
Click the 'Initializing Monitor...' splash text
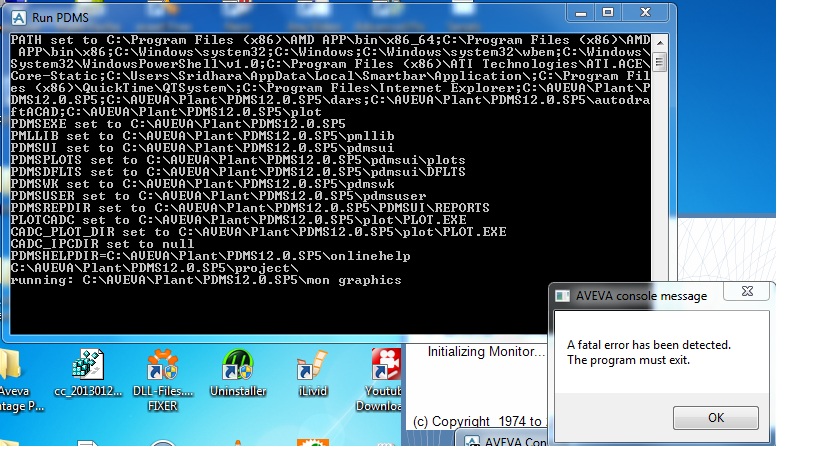pos(486,352)
